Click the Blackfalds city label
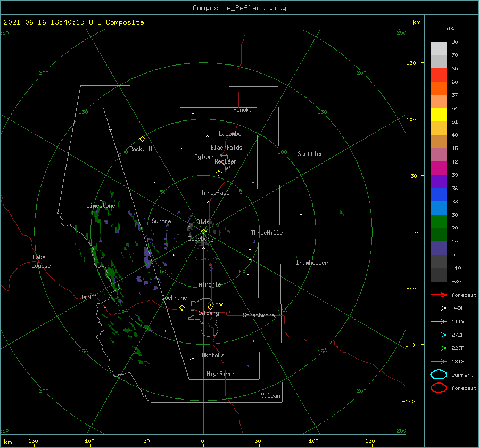 coord(226,148)
